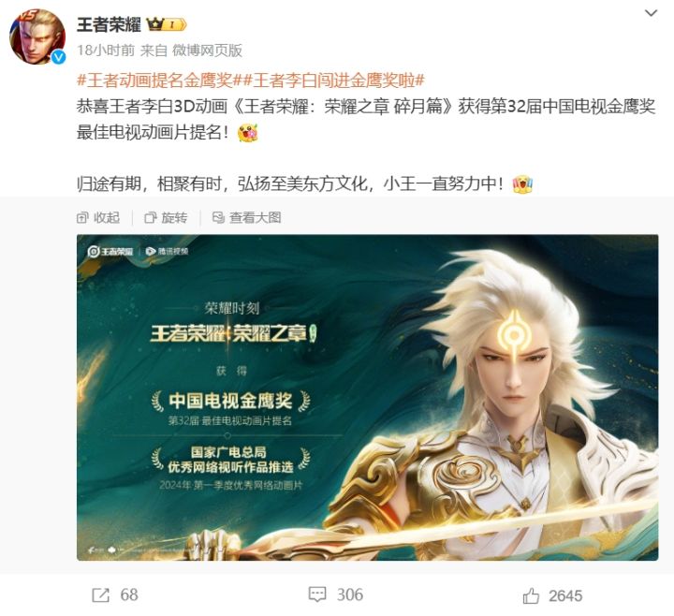Click the 王者荣耀 profile avatar

pyautogui.click(x=37, y=37)
